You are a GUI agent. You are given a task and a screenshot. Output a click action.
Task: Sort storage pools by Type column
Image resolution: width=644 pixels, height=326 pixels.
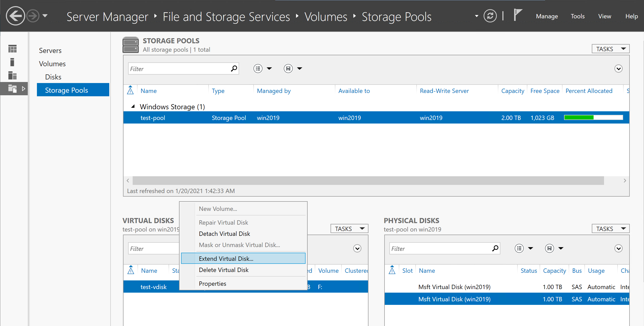(218, 91)
